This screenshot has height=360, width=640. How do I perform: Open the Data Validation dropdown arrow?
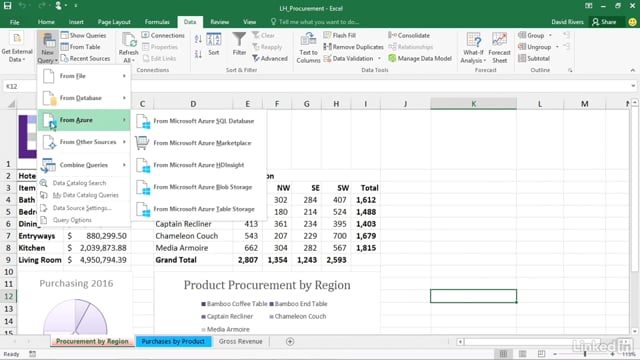(x=379, y=58)
